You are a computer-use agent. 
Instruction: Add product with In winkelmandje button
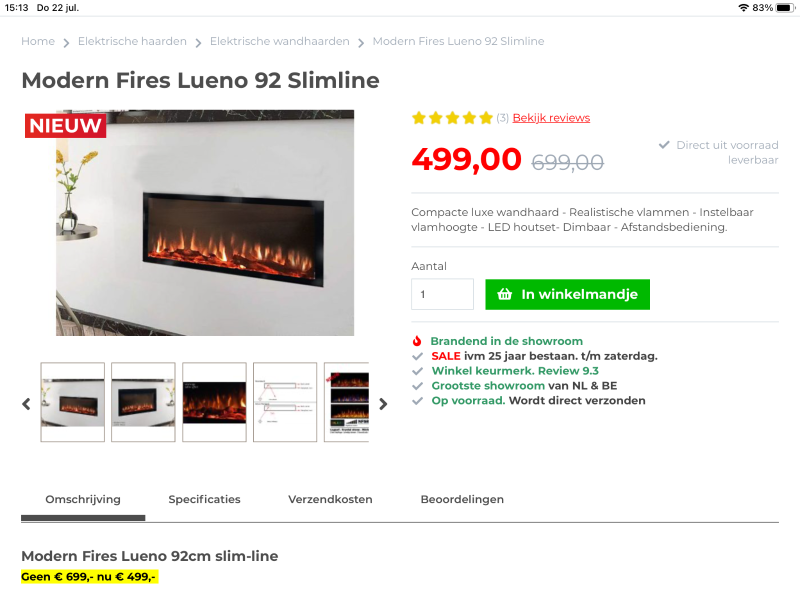coord(567,294)
